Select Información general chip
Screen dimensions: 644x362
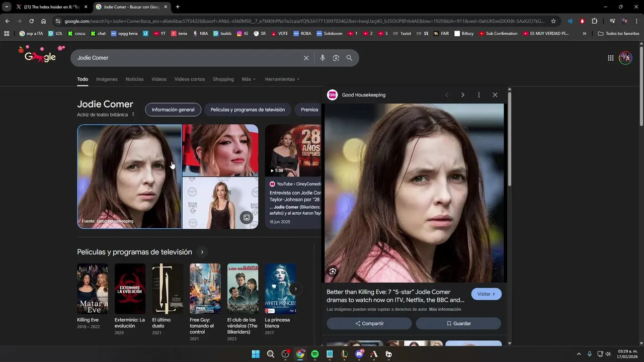[173, 110]
